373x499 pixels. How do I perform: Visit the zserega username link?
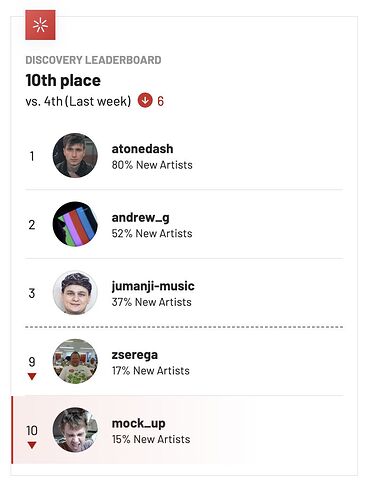pyautogui.click(x=135, y=355)
